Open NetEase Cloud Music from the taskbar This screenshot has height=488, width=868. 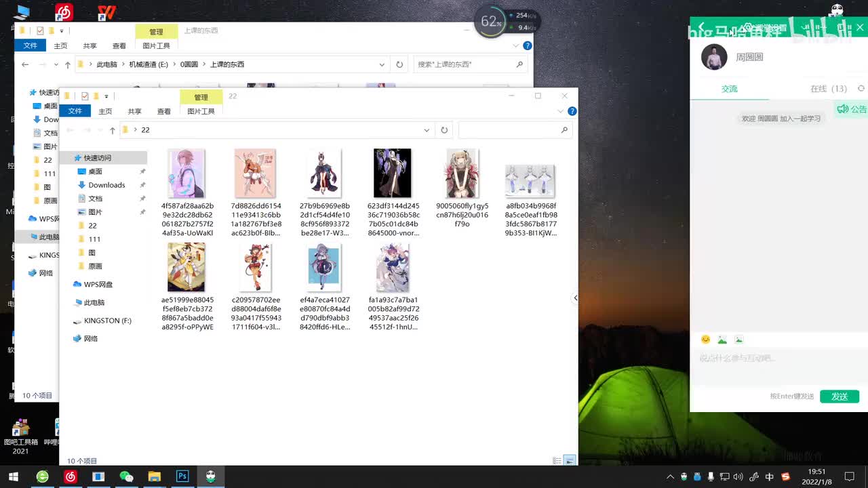pyautogui.click(x=71, y=476)
